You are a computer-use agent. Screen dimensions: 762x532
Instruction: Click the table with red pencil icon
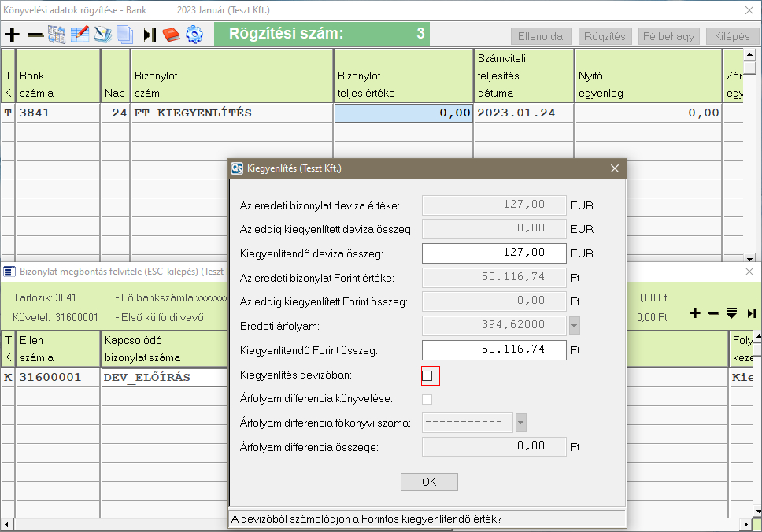click(x=80, y=35)
